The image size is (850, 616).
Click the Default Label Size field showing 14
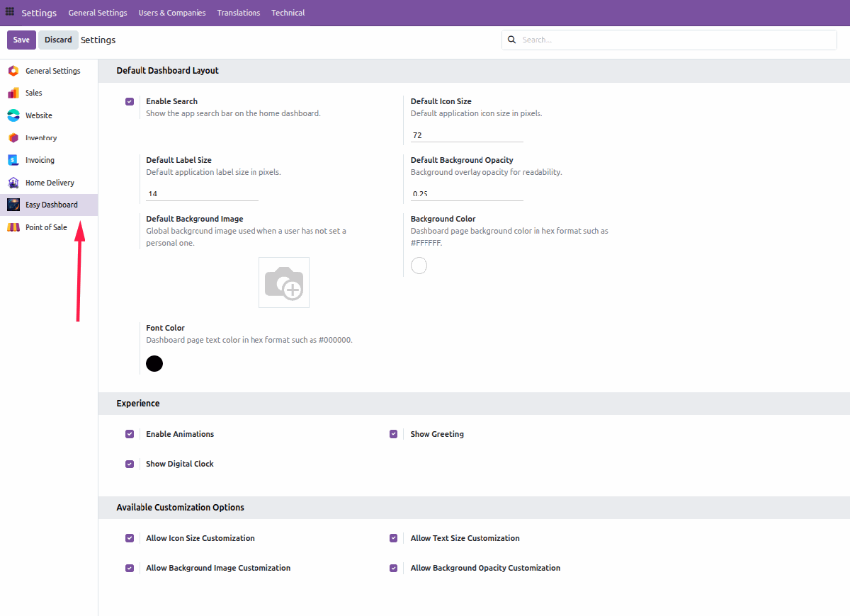(x=202, y=193)
